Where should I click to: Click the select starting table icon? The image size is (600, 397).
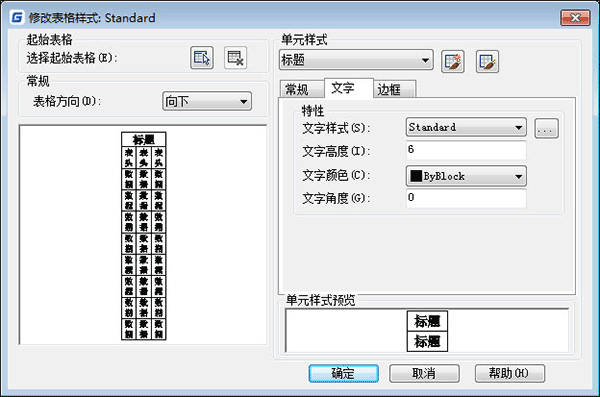(x=202, y=58)
